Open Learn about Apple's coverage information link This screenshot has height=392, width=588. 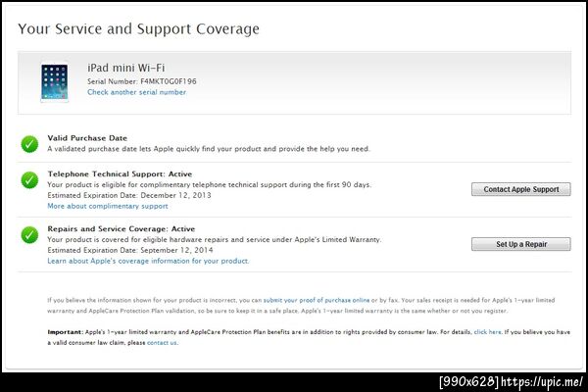148,261
